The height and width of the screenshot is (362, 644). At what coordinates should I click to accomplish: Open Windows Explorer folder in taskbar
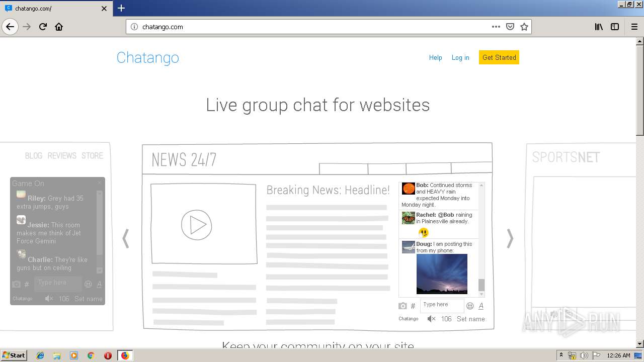point(57,355)
